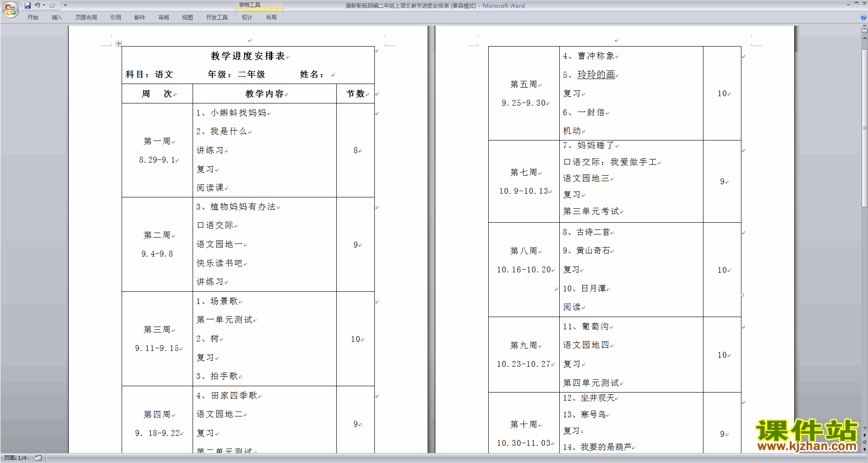868x463 pixels.
Task: Click lesson 6、一封信
Action: click(584, 112)
